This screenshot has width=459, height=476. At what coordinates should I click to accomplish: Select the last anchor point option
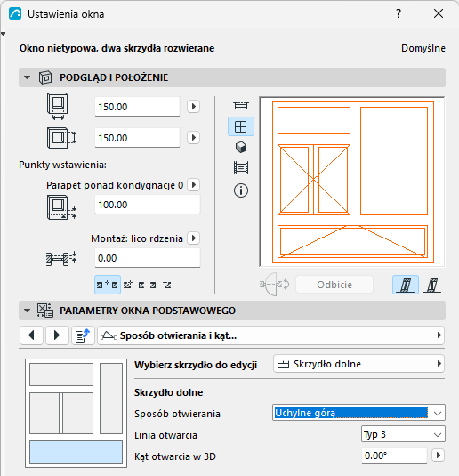[167, 285]
